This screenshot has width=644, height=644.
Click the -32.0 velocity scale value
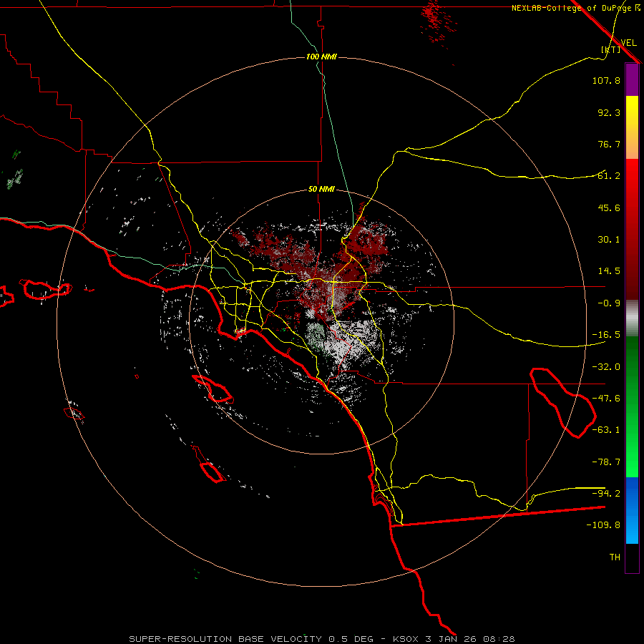pyautogui.click(x=606, y=367)
